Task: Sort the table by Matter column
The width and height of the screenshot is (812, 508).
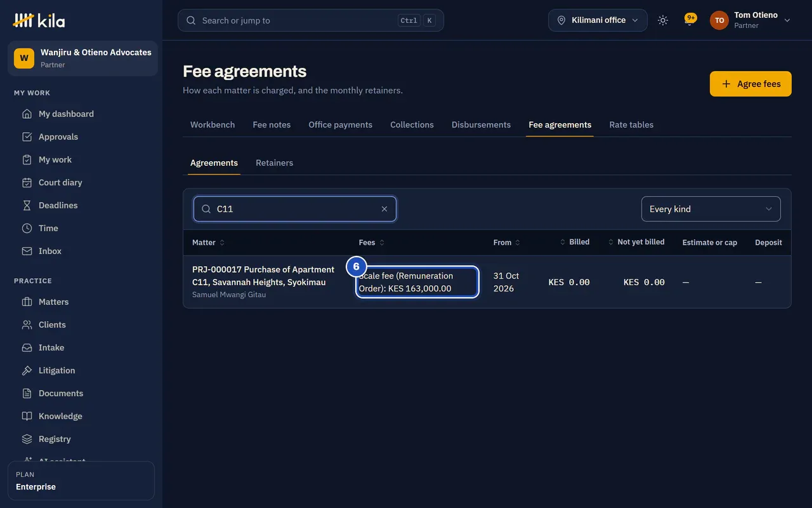Action: (208, 243)
